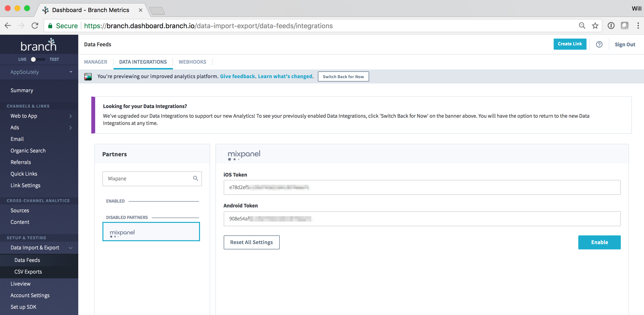Open Chrome three-dot menu
The height and width of the screenshot is (315, 644).
pos(638,26)
